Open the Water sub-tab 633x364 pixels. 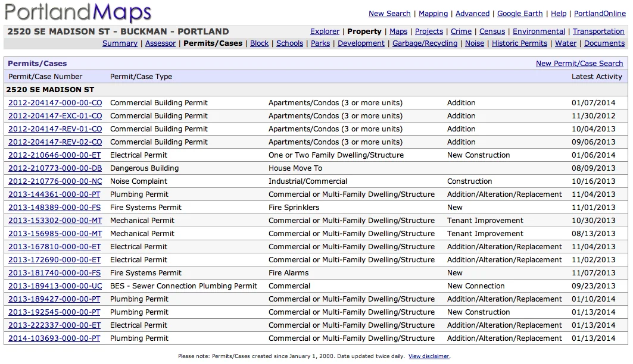[x=566, y=43]
